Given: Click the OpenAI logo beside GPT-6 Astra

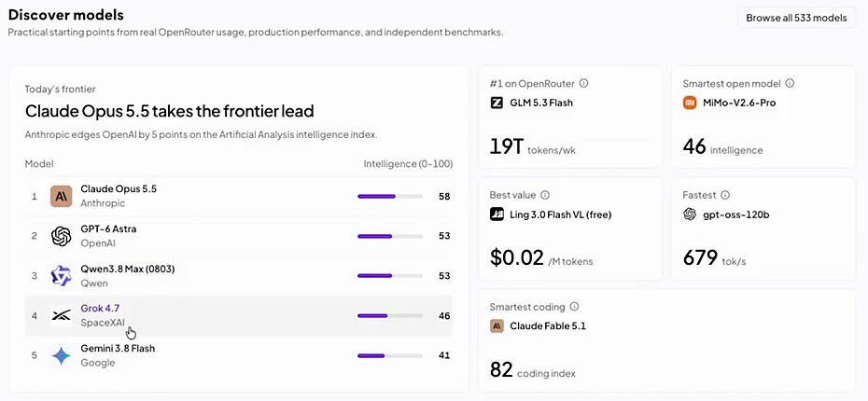Looking at the screenshot, I should pos(62,236).
